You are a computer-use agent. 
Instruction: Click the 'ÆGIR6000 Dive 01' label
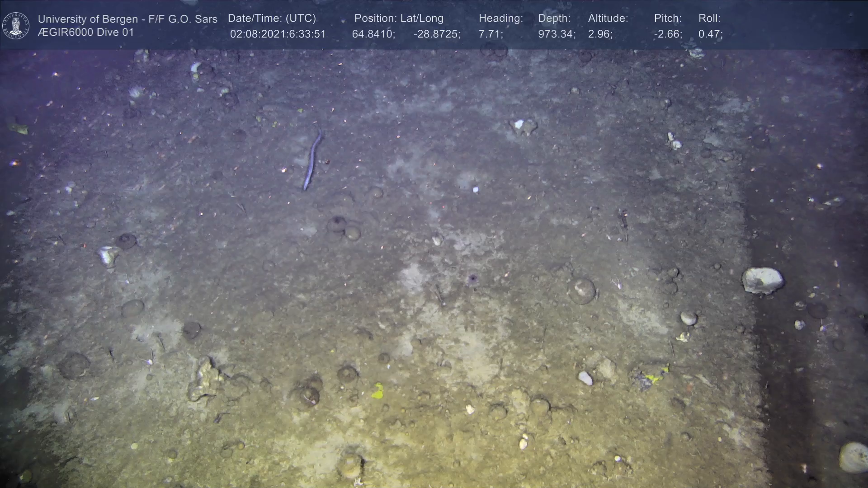point(86,33)
